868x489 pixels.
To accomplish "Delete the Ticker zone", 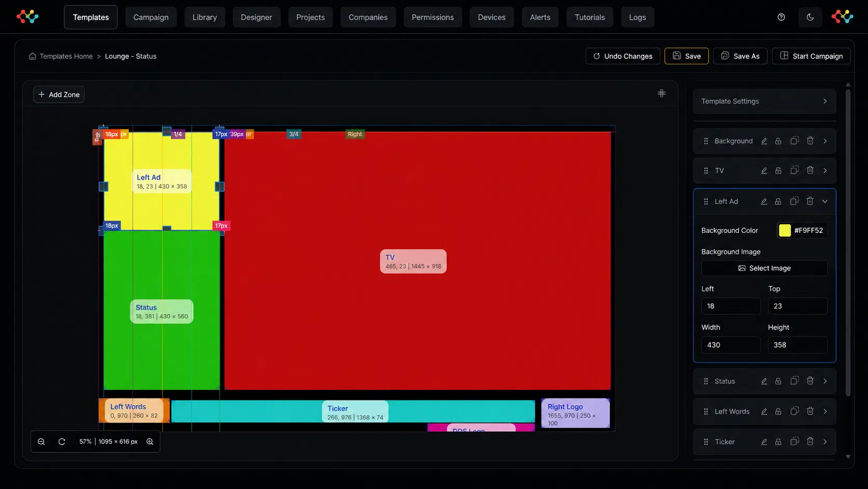I will point(810,442).
